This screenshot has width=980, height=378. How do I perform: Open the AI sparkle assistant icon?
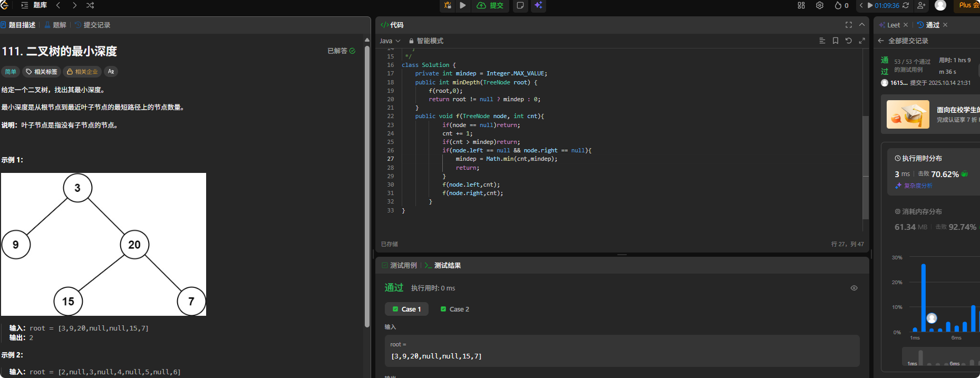tap(538, 5)
